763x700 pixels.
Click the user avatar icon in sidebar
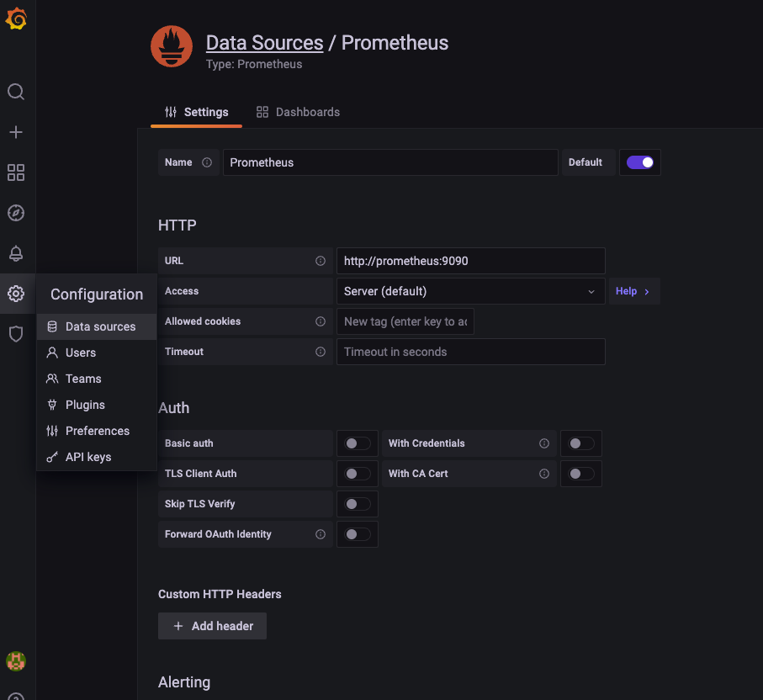click(x=16, y=661)
